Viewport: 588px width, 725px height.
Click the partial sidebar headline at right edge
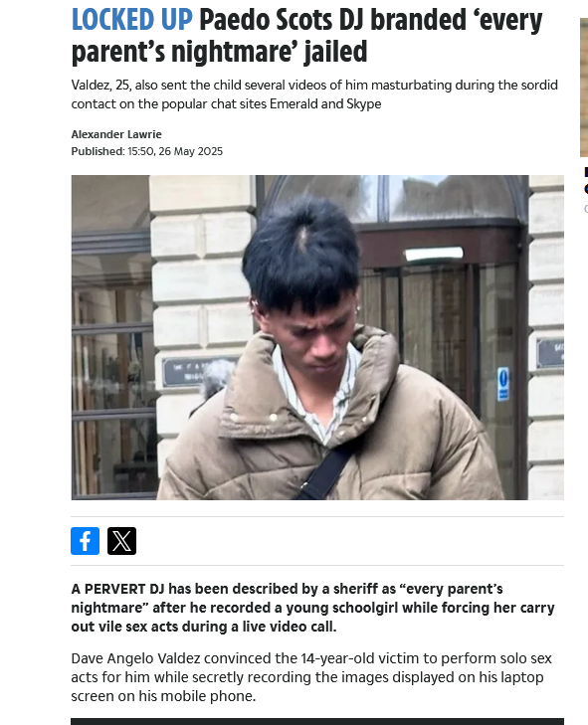[x=586, y=181]
